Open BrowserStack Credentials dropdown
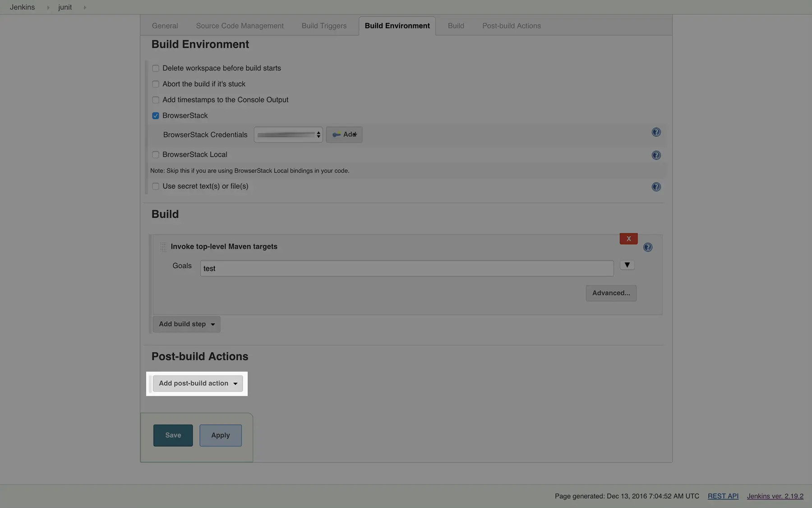The image size is (812, 508). tap(288, 135)
